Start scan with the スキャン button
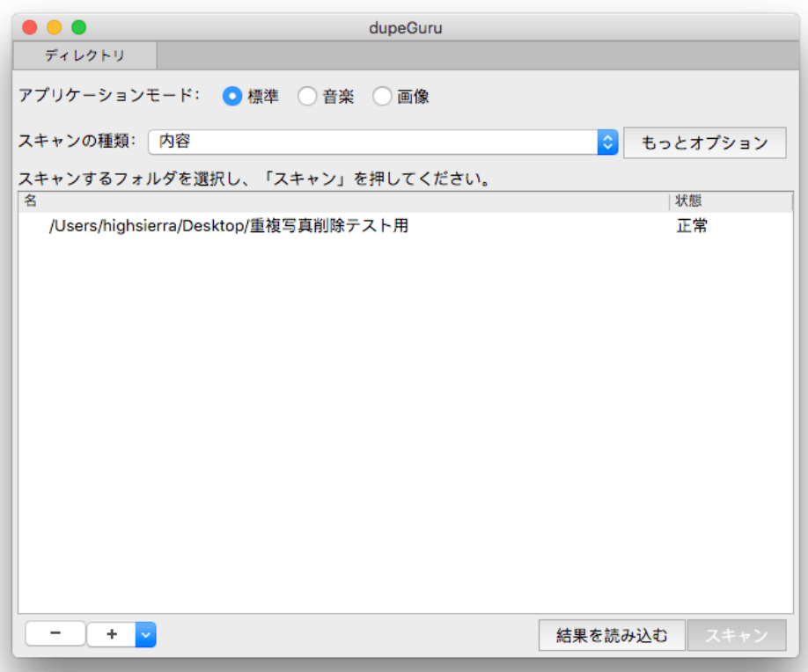 tap(737, 635)
